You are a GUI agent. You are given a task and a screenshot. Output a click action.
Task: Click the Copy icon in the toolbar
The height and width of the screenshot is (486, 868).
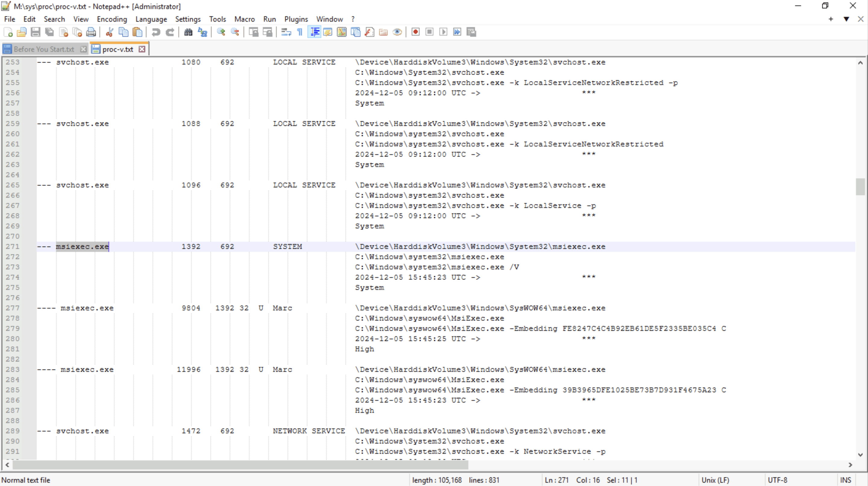[x=124, y=32]
